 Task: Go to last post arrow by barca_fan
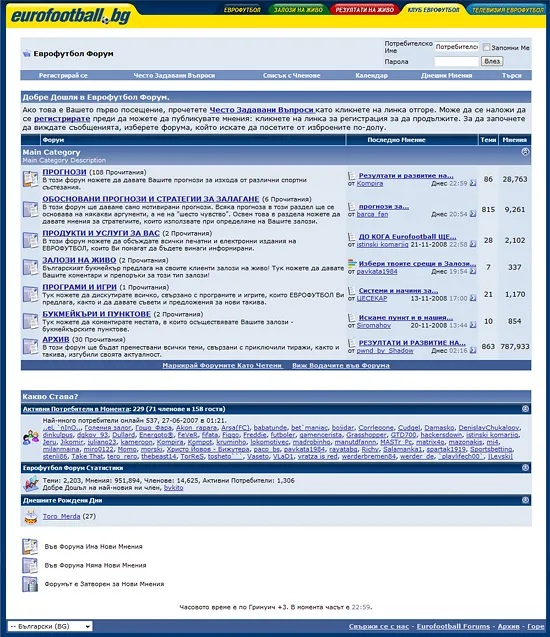[473, 214]
